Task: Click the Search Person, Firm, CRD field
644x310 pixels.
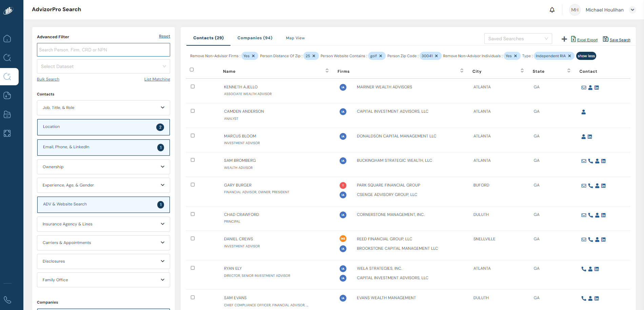Action: pyautogui.click(x=103, y=50)
